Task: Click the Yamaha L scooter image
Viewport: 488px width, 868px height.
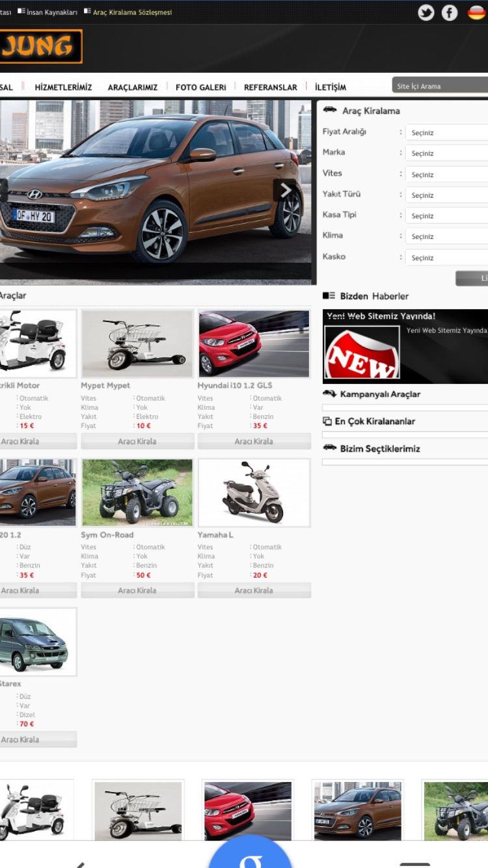Action: (254, 493)
